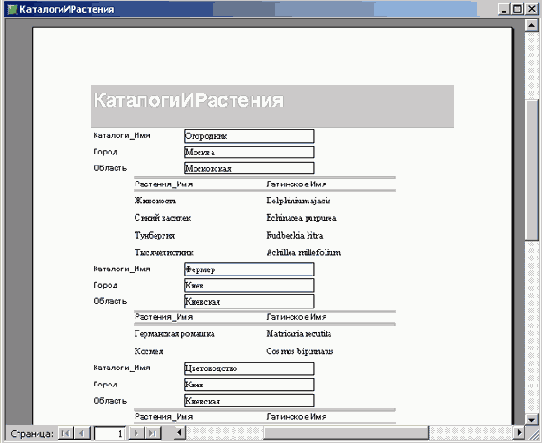Click the horizontal scrollbar left arrow
This screenshot has height=443, width=542.
coord(179,433)
